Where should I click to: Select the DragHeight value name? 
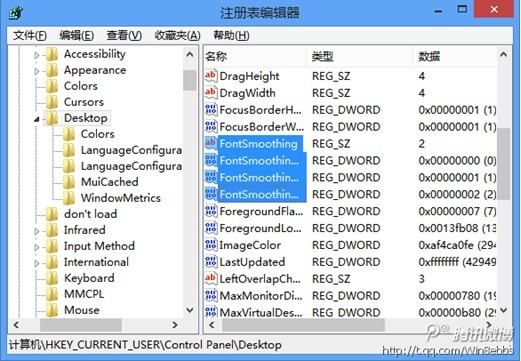point(249,76)
